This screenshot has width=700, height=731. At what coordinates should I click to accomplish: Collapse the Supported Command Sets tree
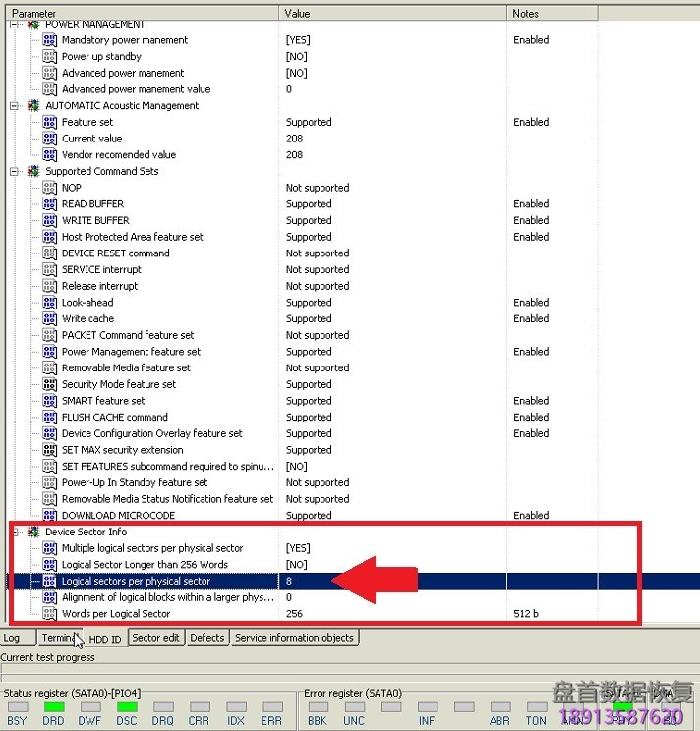pos(15,171)
